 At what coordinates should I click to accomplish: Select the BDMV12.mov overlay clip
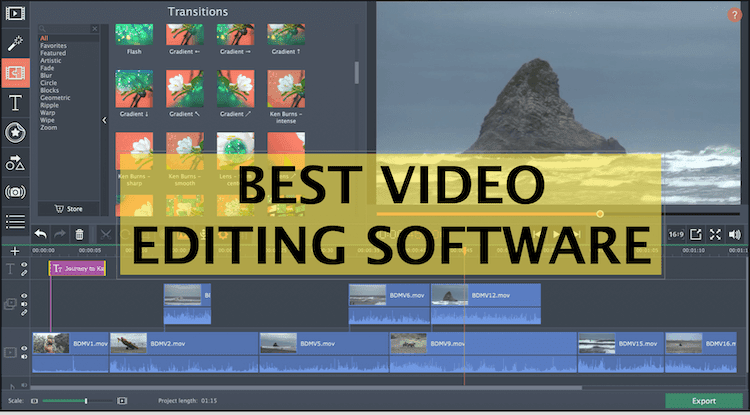coord(486,304)
